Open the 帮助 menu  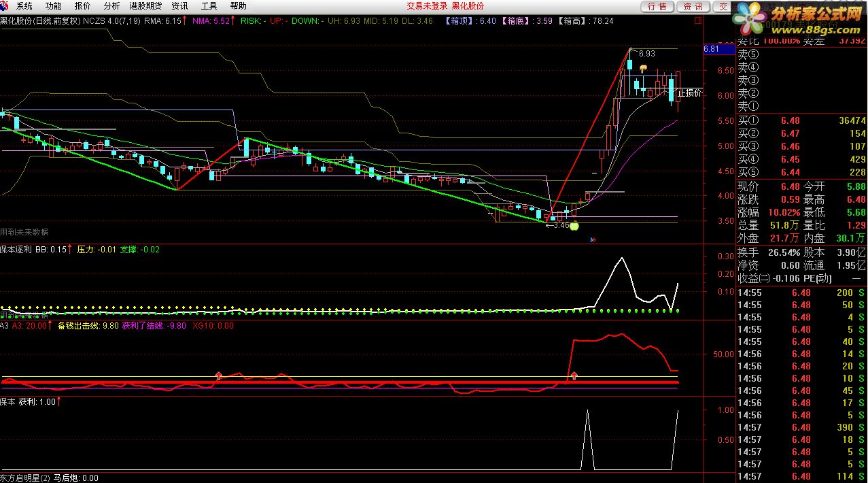[239, 5]
